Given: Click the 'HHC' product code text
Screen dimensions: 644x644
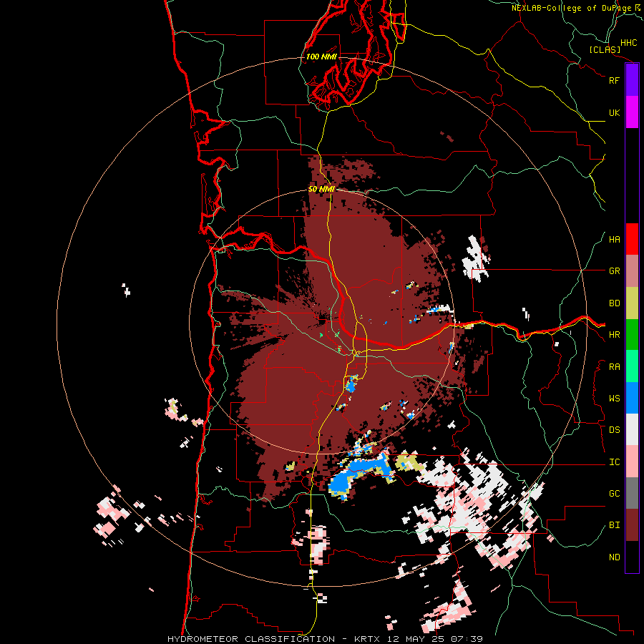Looking at the screenshot, I should coord(628,43).
